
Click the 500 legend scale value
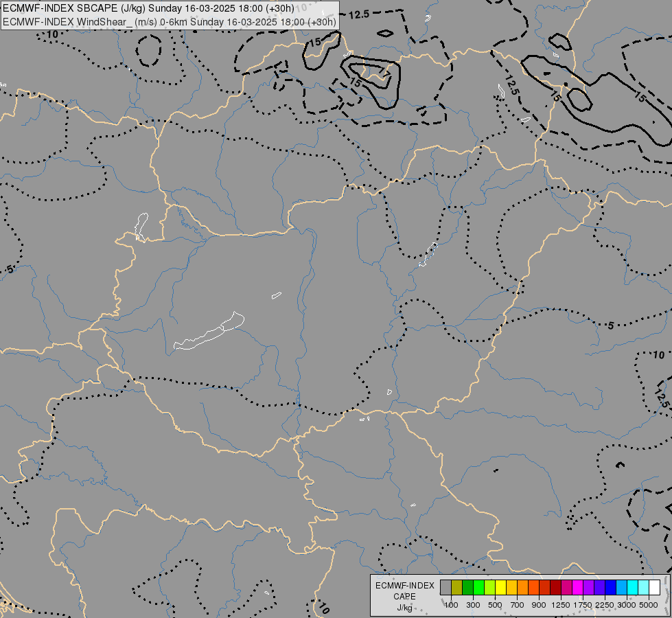tap(495, 605)
